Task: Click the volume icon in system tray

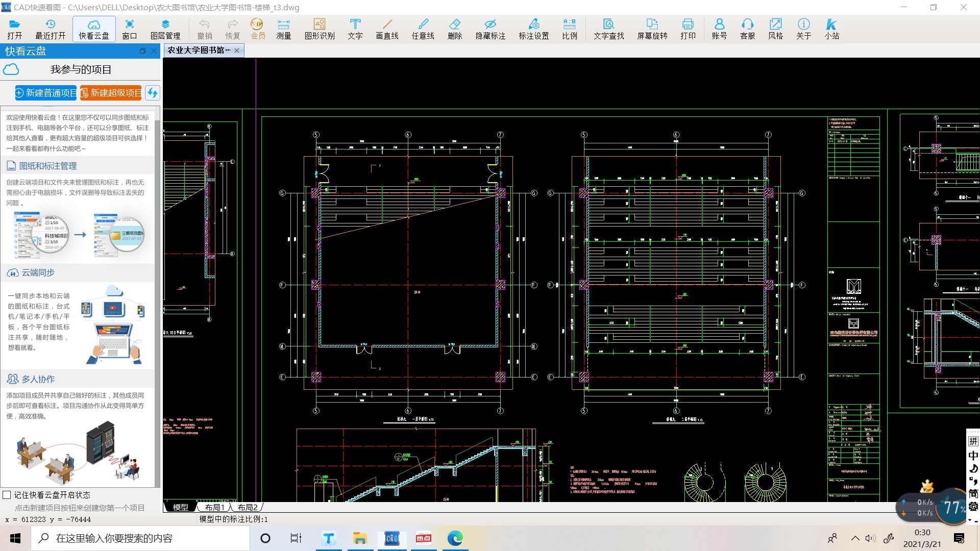Action: [870, 538]
